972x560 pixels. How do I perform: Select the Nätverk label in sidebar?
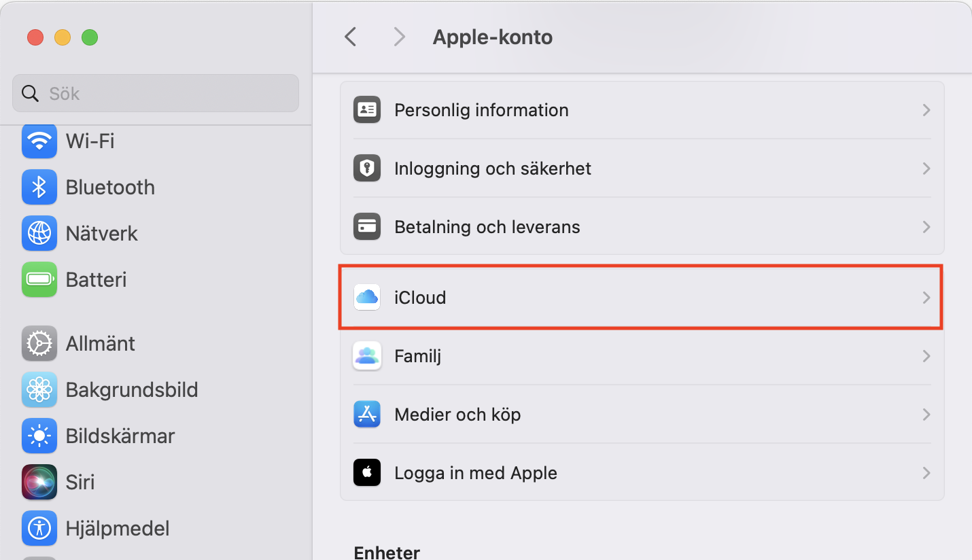coord(102,233)
